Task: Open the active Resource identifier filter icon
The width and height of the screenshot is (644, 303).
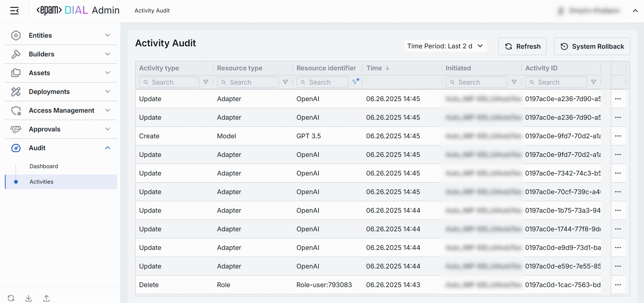Action: click(355, 82)
